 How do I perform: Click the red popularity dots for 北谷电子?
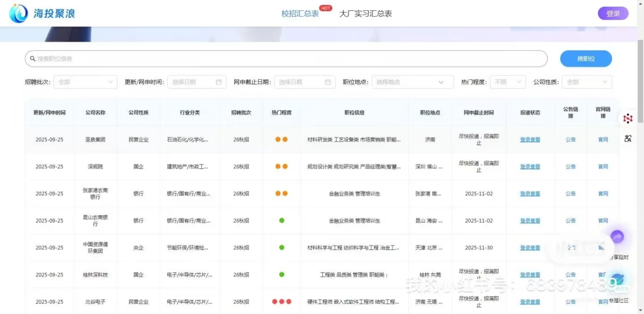click(282, 301)
